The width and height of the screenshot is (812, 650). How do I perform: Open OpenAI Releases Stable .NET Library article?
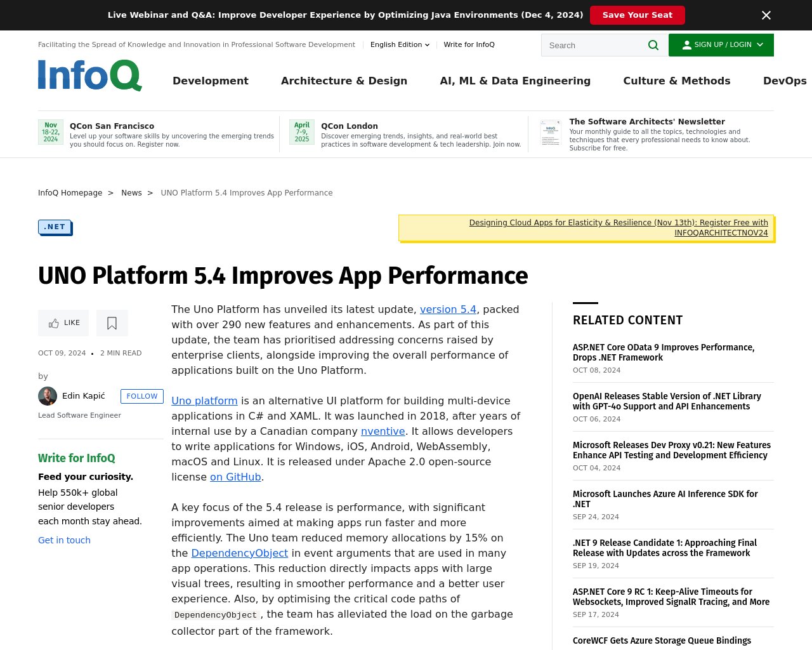667,401
